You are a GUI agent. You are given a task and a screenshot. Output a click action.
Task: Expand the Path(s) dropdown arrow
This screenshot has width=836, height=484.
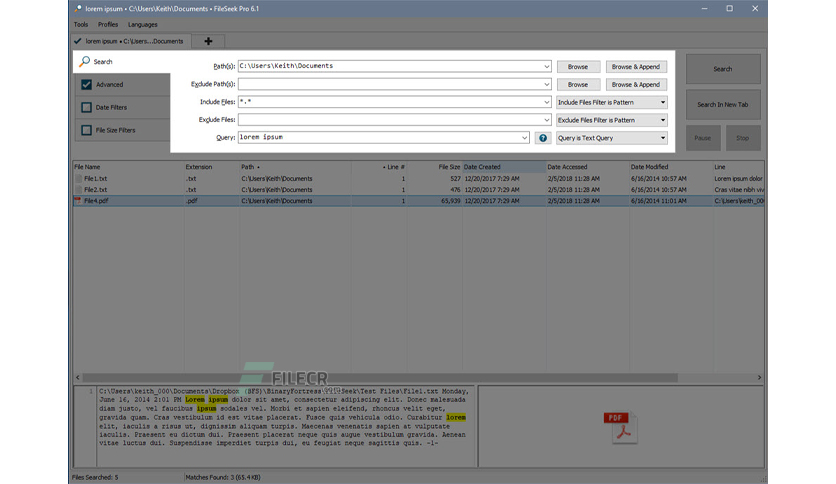coord(546,67)
